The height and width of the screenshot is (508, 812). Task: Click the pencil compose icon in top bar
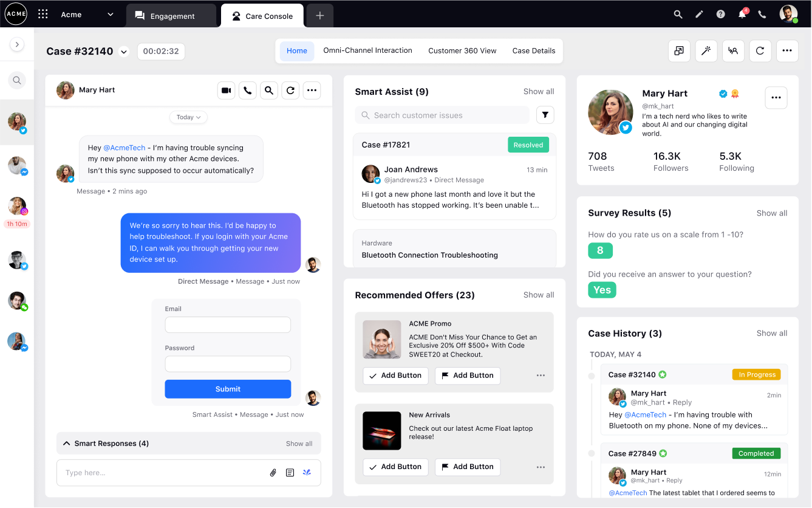click(699, 15)
